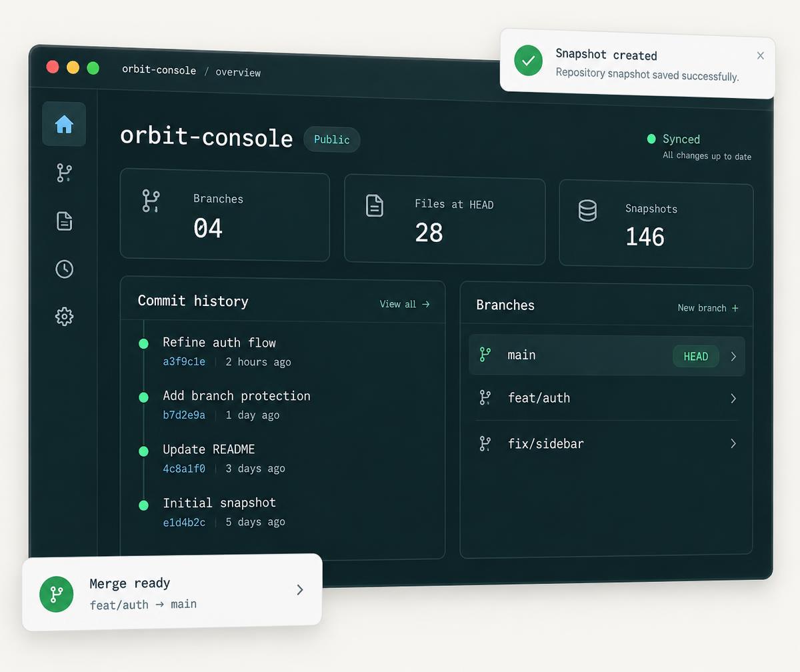Open the Add branch protection commit
Screen dimensions: 800x672
[237, 396]
